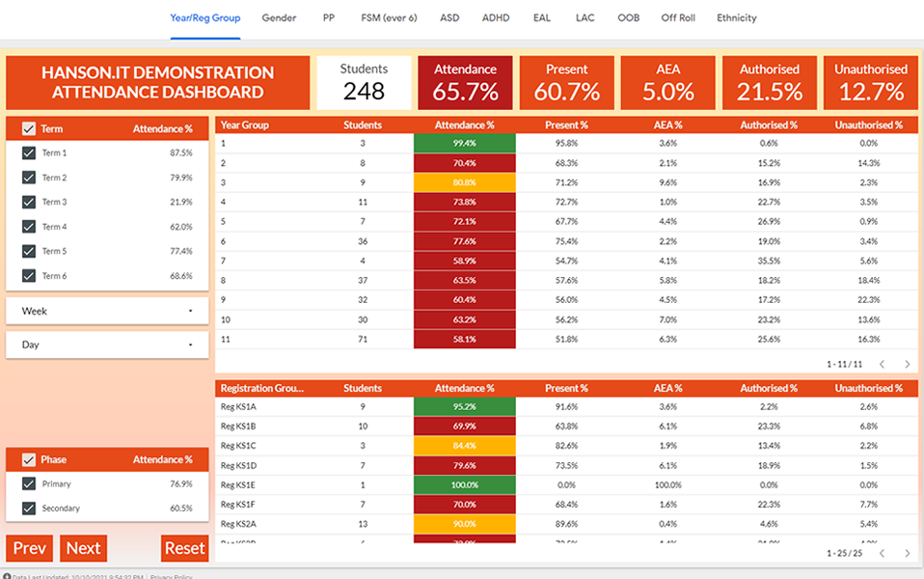Go to next page of Registration Group table
The height and width of the screenshot is (579, 924).
[908, 553]
